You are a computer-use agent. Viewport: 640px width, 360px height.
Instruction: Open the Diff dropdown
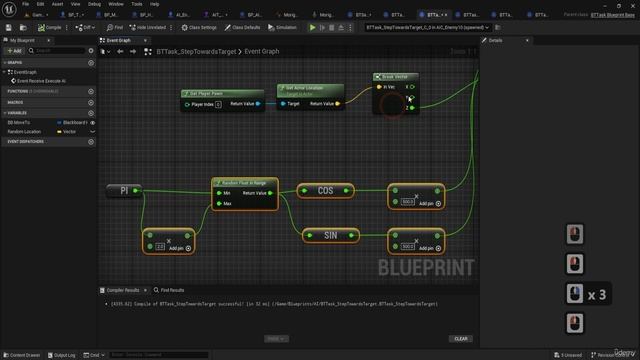(x=85, y=28)
